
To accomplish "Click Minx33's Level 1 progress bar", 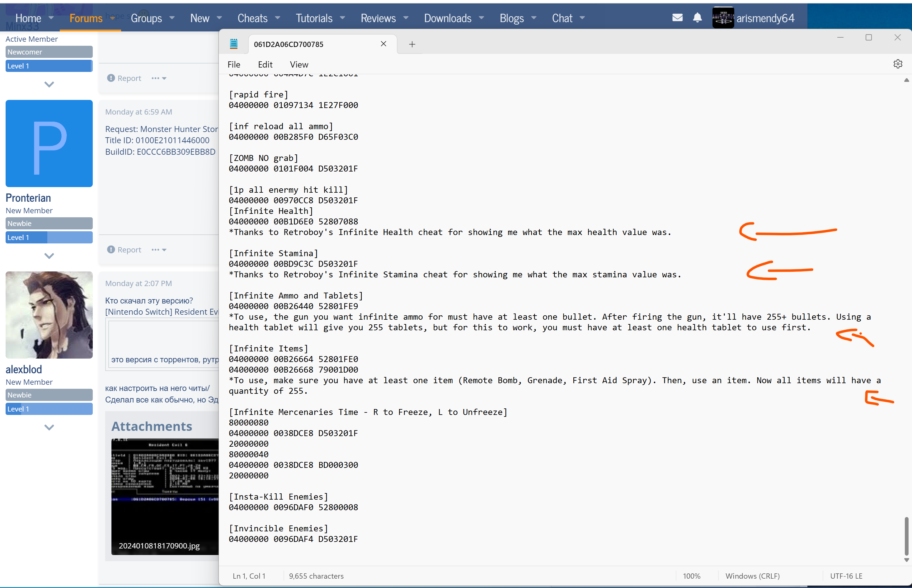I will [49, 66].
